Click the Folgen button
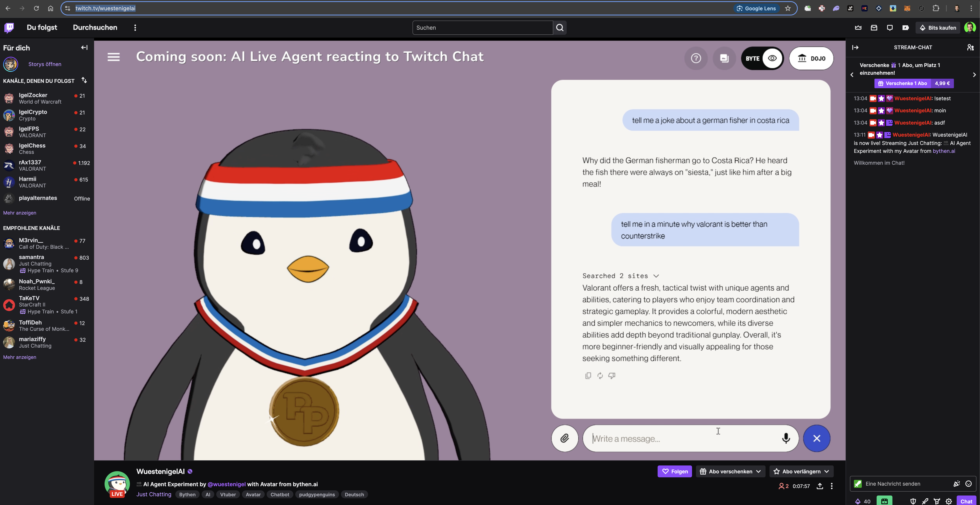 pyautogui.click(x=674, y=471)
